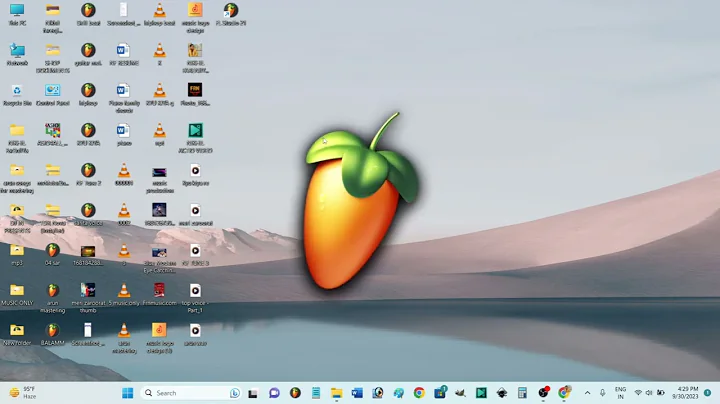Select the mp3 folder on desktop
The height and width of the screenshot is (404, 720).
17,255
